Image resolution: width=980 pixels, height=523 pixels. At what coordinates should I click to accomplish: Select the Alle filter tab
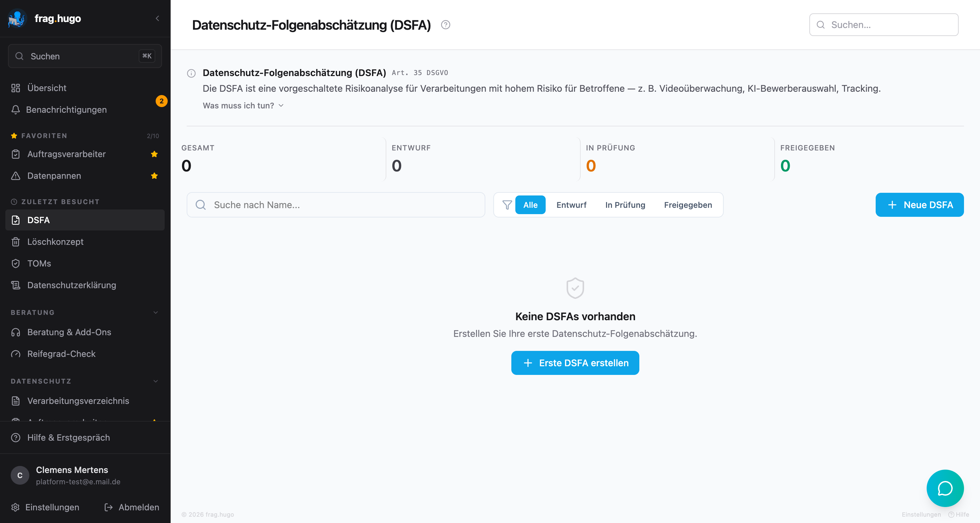(x=530, y=205)
